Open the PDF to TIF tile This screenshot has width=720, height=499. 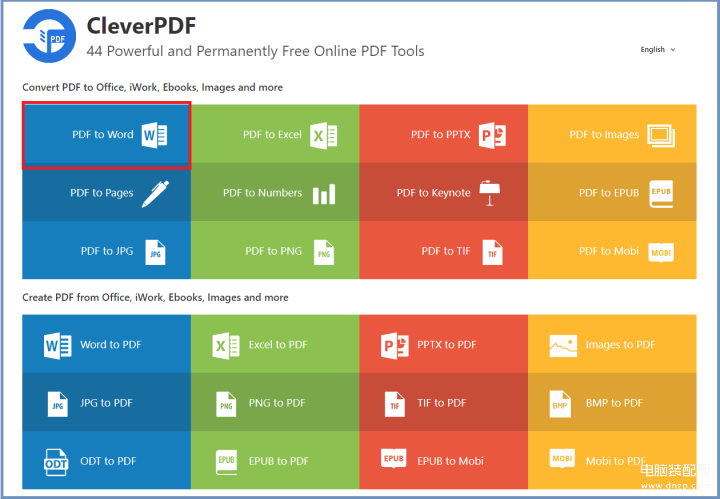tap(444, 250)
